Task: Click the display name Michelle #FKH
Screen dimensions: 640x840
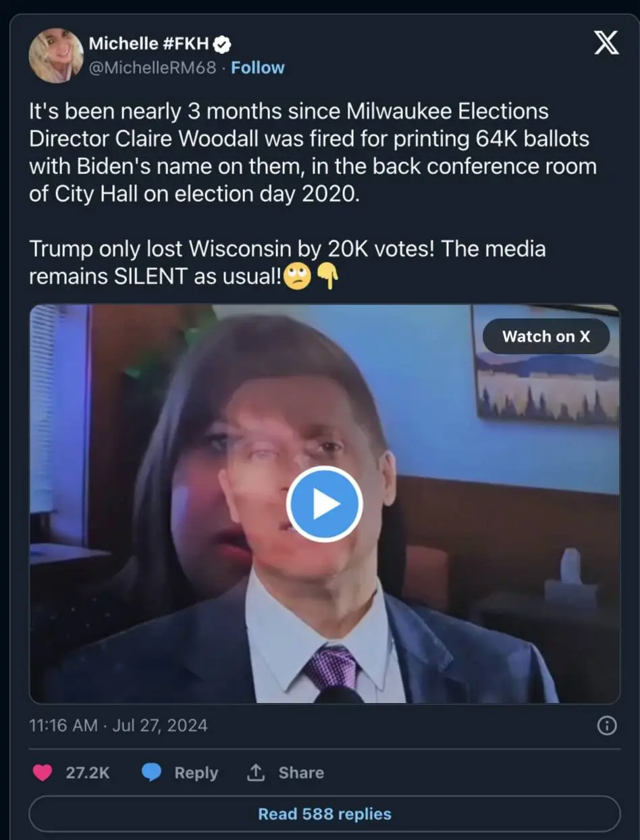Action: 149,45
